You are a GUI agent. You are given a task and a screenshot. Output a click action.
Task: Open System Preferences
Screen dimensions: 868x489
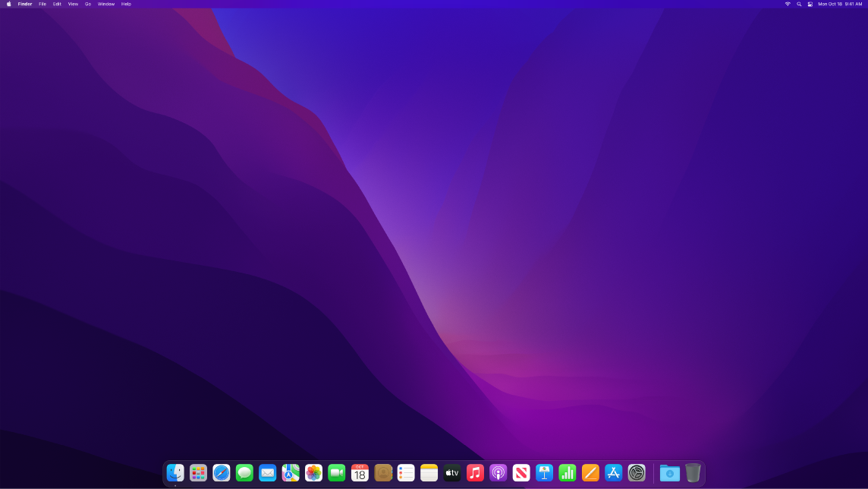point(636,472)
